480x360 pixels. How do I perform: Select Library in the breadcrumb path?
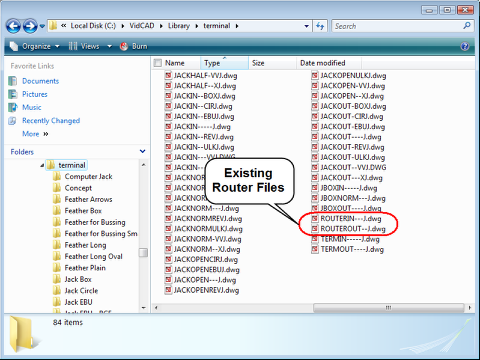coord(179,26)
